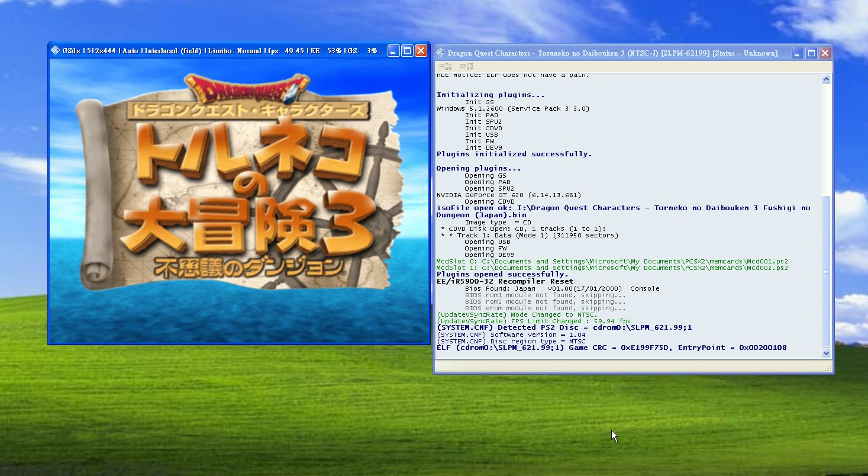Click the "Init SPU2" log line
Screen dimensions: 868x476
click(x=483, y=122)
